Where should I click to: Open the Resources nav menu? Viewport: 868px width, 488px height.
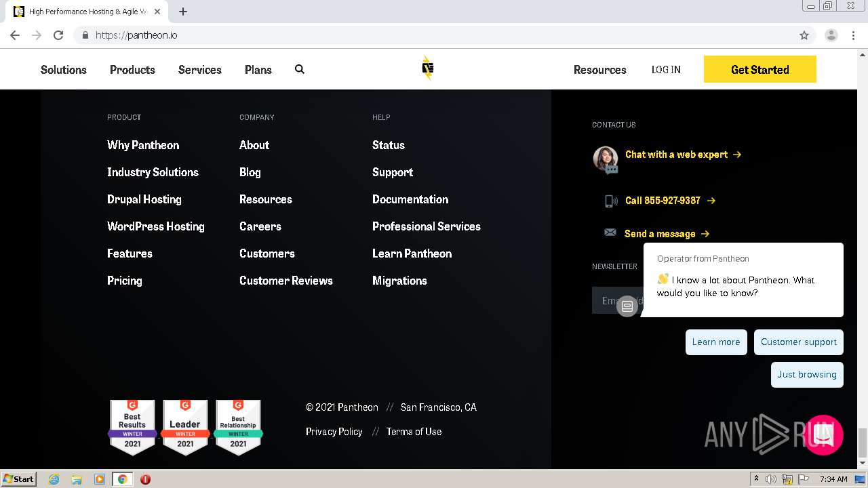tap(600, 69)
